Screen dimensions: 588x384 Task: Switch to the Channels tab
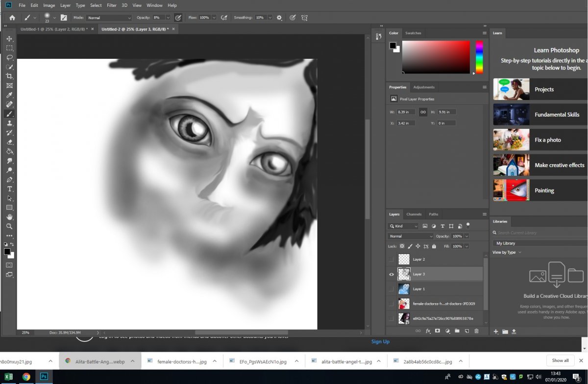[414, 214]
